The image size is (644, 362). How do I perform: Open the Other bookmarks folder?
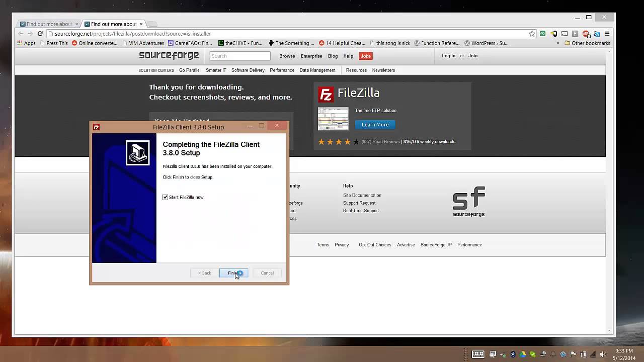pos(587,43)
